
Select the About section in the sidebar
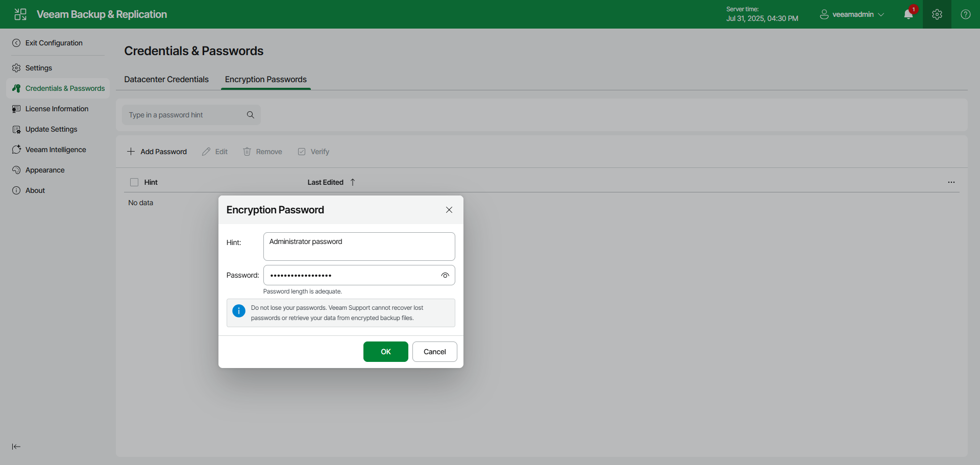[34, 190]
